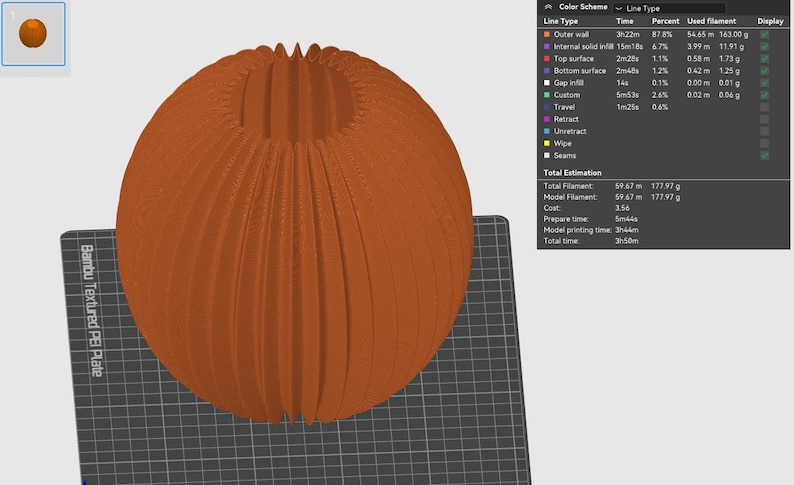Screen dimensions: 794x485
Task: Click the dark blue Travel color swatch
Action: pos(547,107)
